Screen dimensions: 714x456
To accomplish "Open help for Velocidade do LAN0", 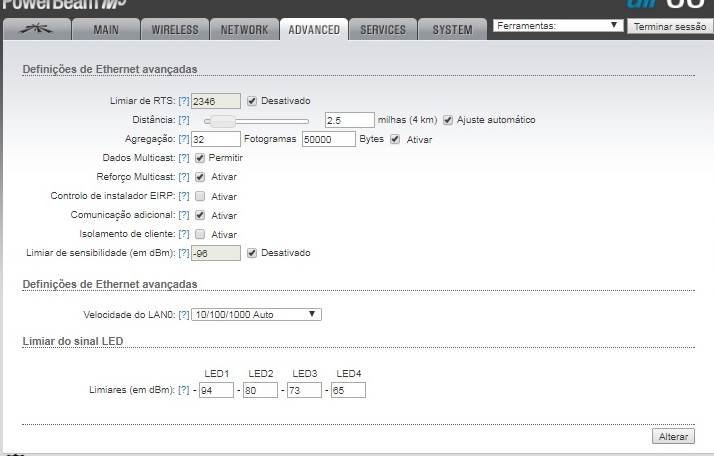I will coord(184,315).
